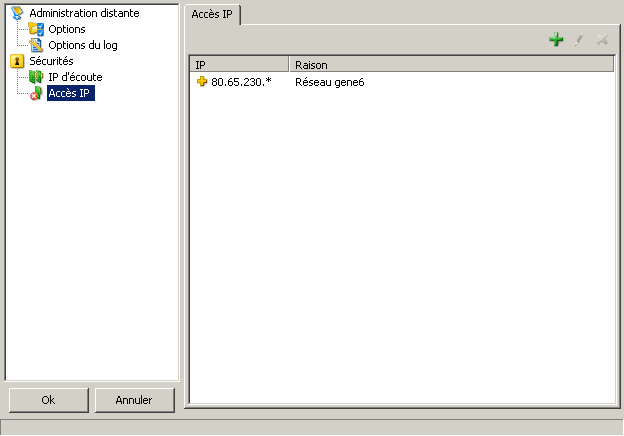Screen dimensions: 624x436
Task: Click the Accès IP tree icon
Action: point(36,93)
